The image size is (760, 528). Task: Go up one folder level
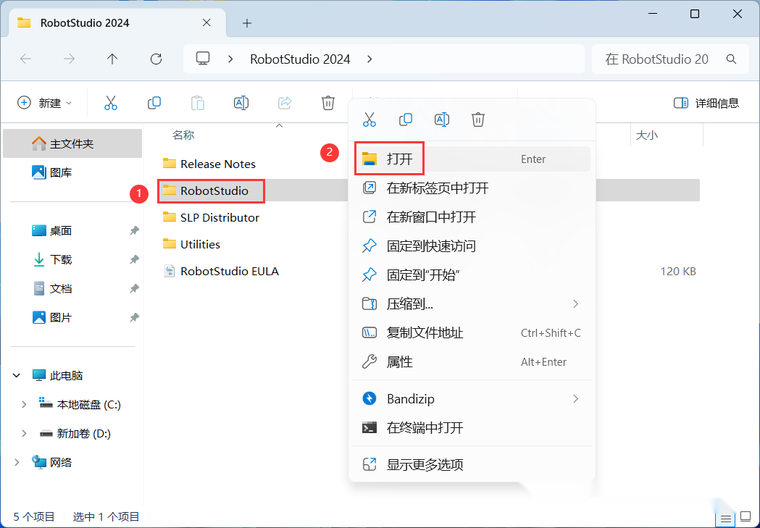[112, 59]
